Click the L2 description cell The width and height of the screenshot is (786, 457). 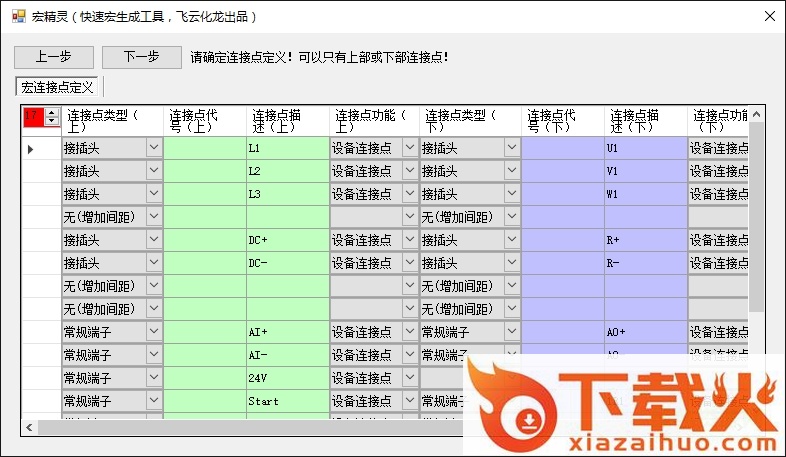[288, 171]
